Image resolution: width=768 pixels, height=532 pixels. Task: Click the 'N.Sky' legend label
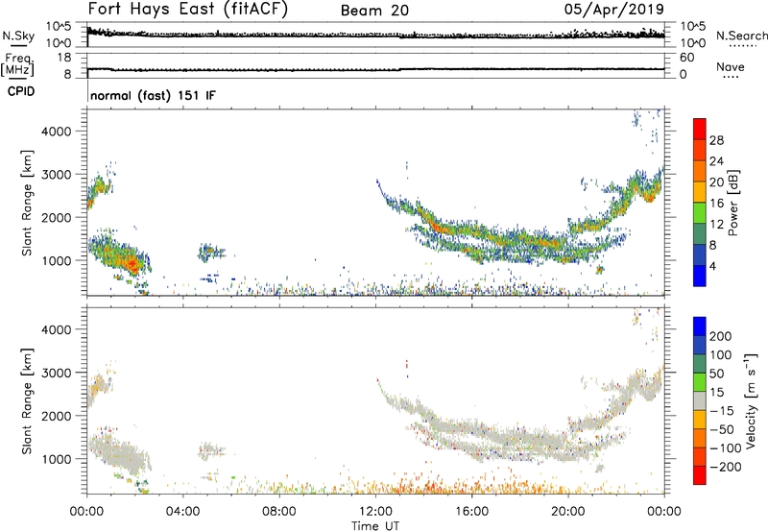[18, 36]
